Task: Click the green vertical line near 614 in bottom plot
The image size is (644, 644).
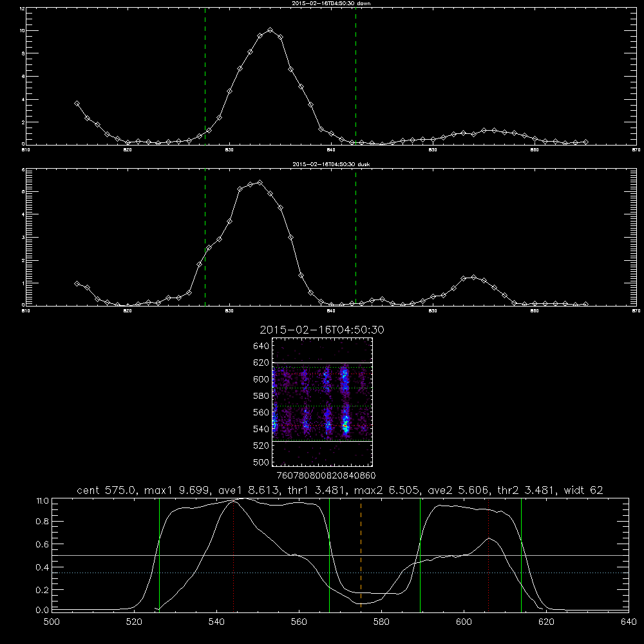Action: coord(521,555)
